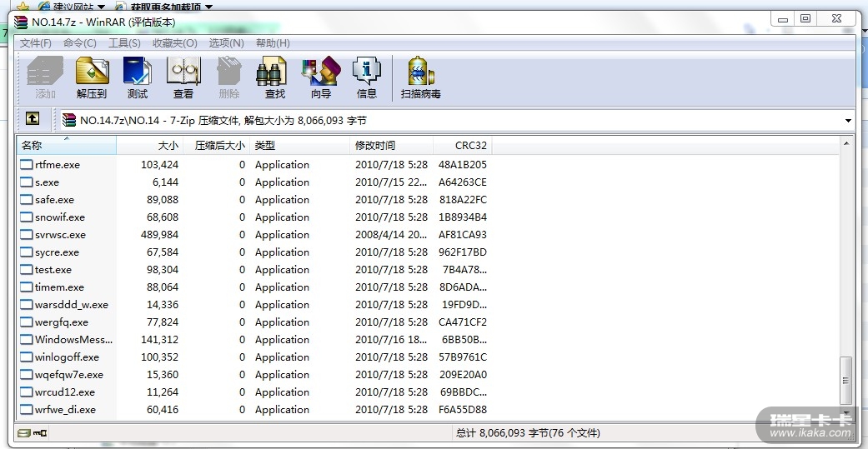This screenshot has height=449, width=868.
Task: Click the file icon of test.exe
Action: coord(27,269)
